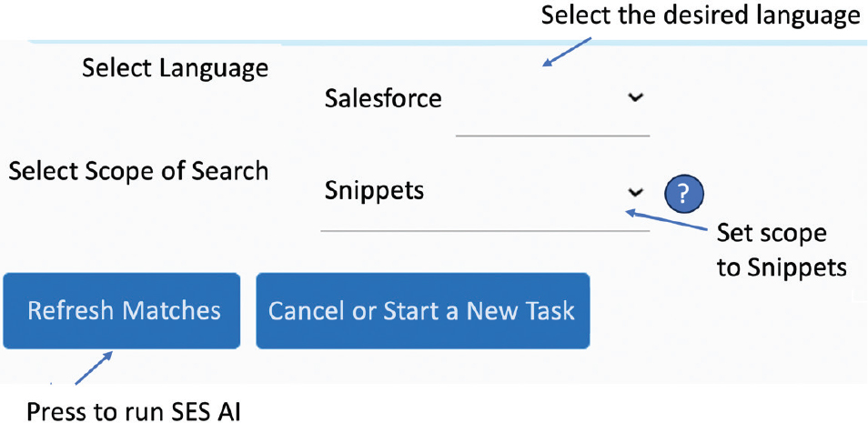Expand the Select Language dropdown chevron
This screenshot has width=868, height=423.
[x=635, y=97]
